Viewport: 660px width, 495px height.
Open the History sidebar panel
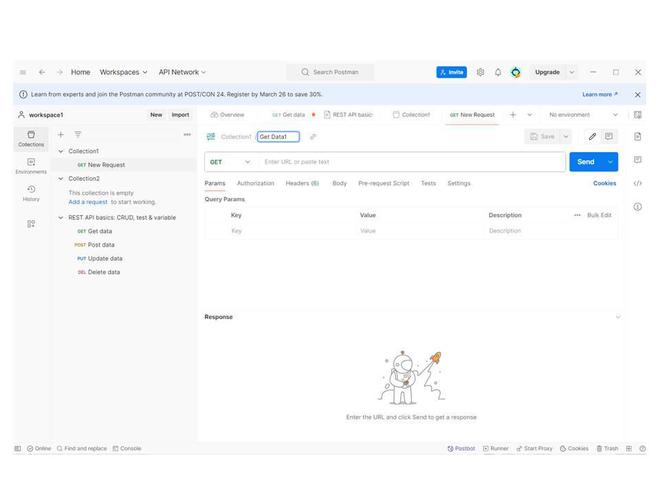click(x=31, y=193)
